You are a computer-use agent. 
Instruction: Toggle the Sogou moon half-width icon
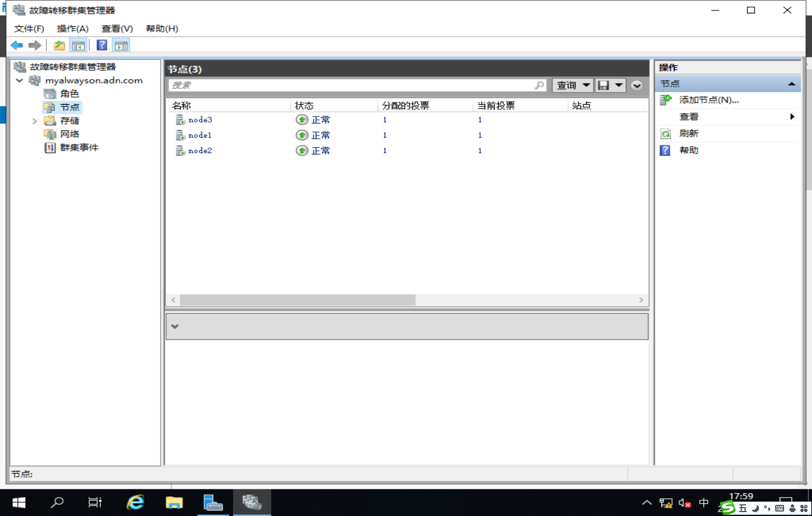(x=755, y=508)
